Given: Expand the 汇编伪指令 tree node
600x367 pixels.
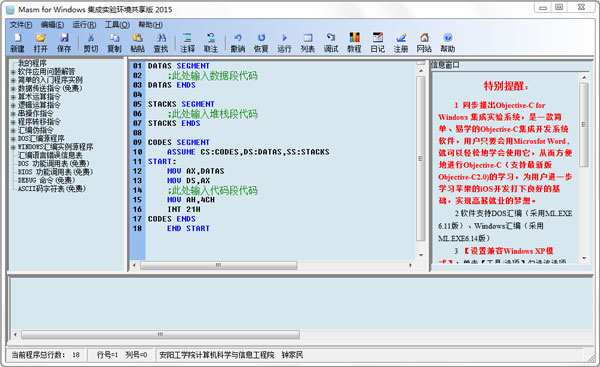Looking at the screenshot, I should point(13,131).
